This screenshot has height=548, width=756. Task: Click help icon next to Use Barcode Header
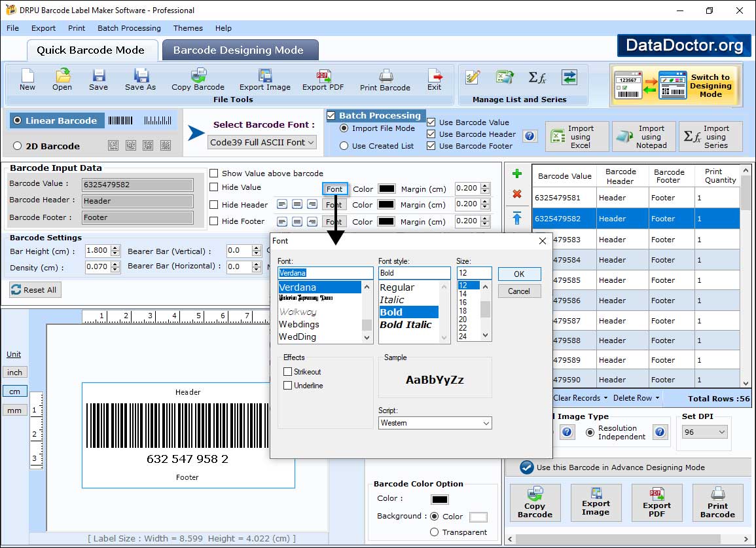pyautogui.click(x=530, y=136)
